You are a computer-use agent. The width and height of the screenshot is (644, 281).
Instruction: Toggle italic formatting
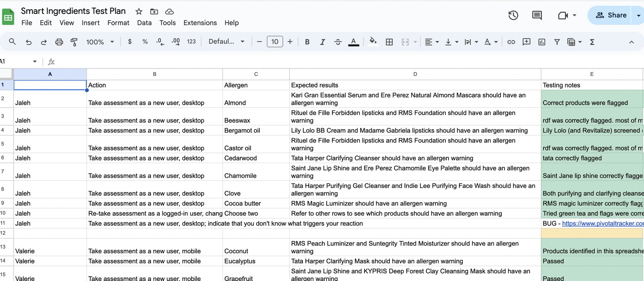(x=322, y=42)
